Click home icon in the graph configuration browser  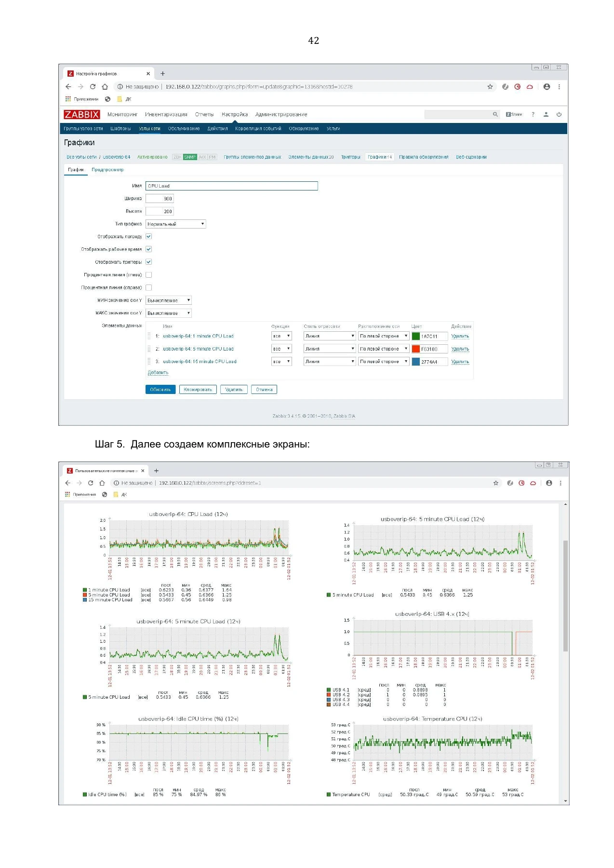point(105,87)
